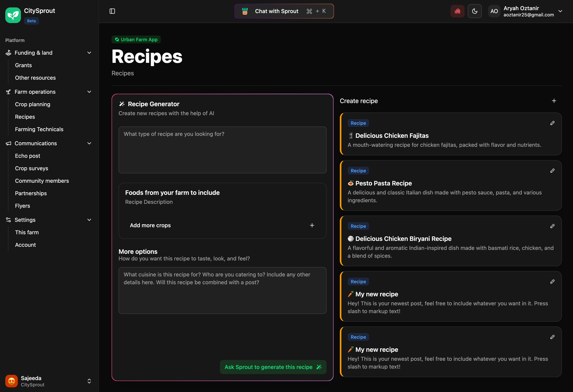The image size is (573, 392).
Task: Go to Crop planning
Action: coord(33,104)
